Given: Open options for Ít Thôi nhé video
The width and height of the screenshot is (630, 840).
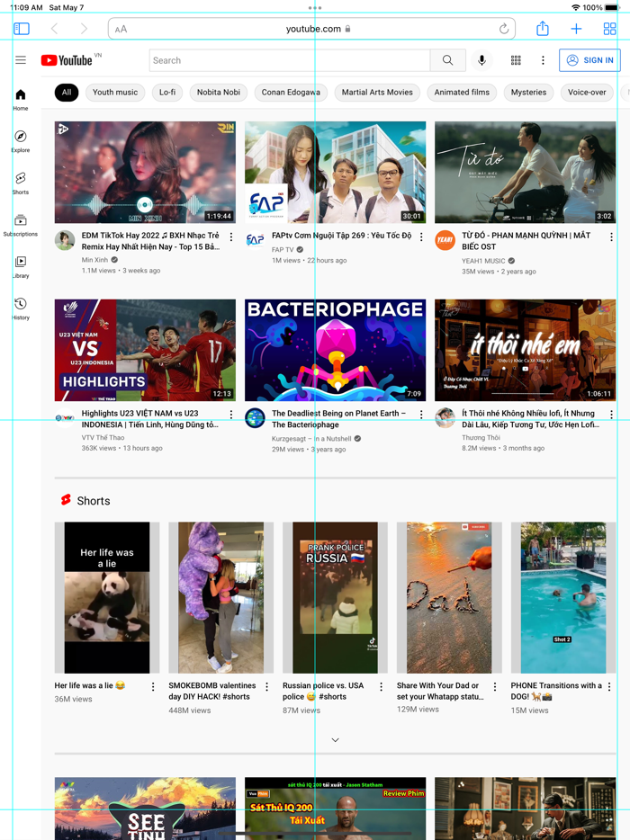Looking at the screenshot, I should pos(611,415).
